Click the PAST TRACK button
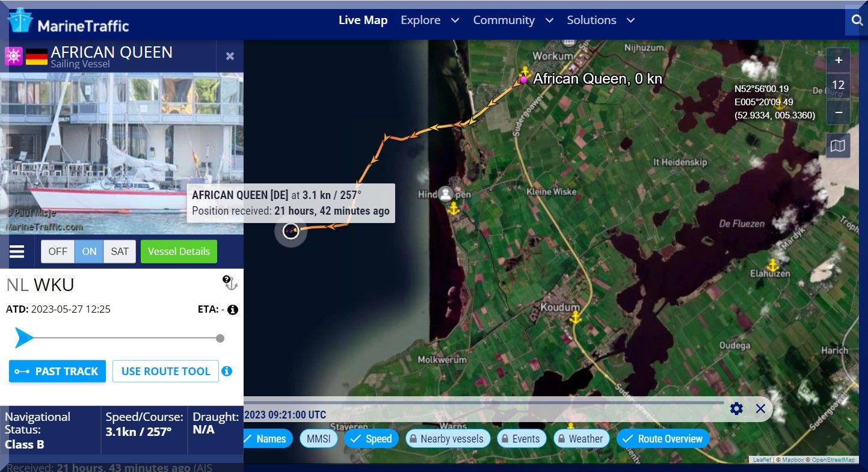This screenshot has height=472, width=868. 58,372
